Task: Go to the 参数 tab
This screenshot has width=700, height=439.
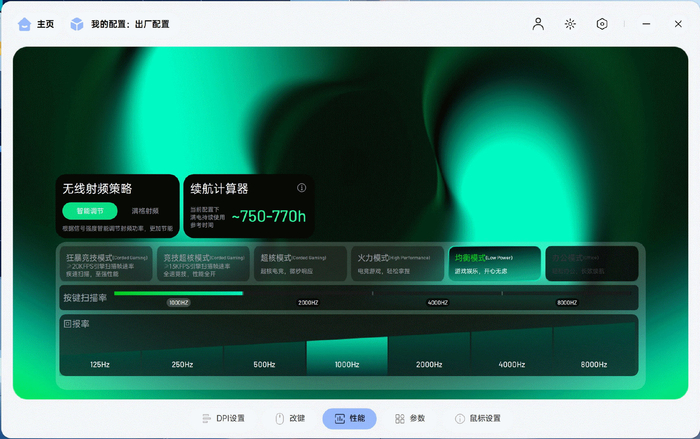Action: pos(410,418)
